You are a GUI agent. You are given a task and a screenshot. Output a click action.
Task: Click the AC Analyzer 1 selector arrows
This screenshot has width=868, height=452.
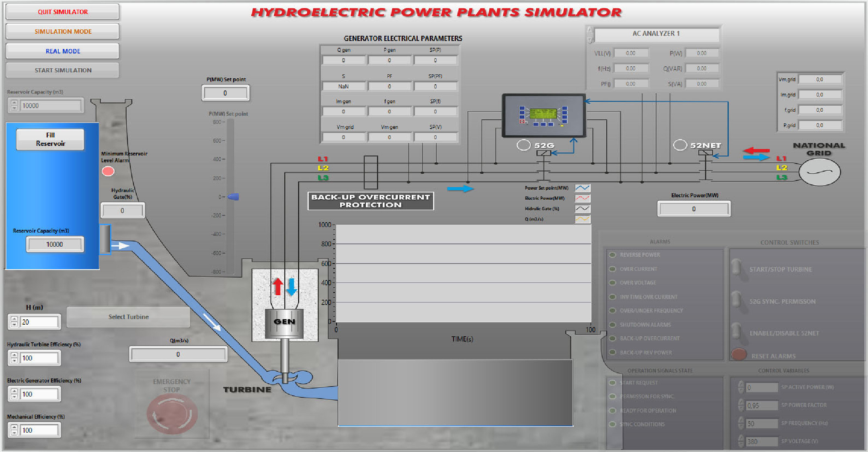(590, 35)
